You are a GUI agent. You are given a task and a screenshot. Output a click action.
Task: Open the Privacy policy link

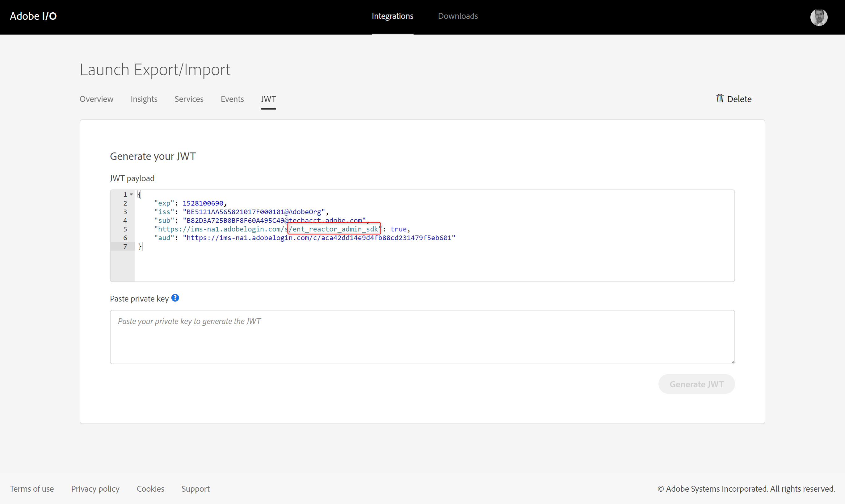click(95, 489)
